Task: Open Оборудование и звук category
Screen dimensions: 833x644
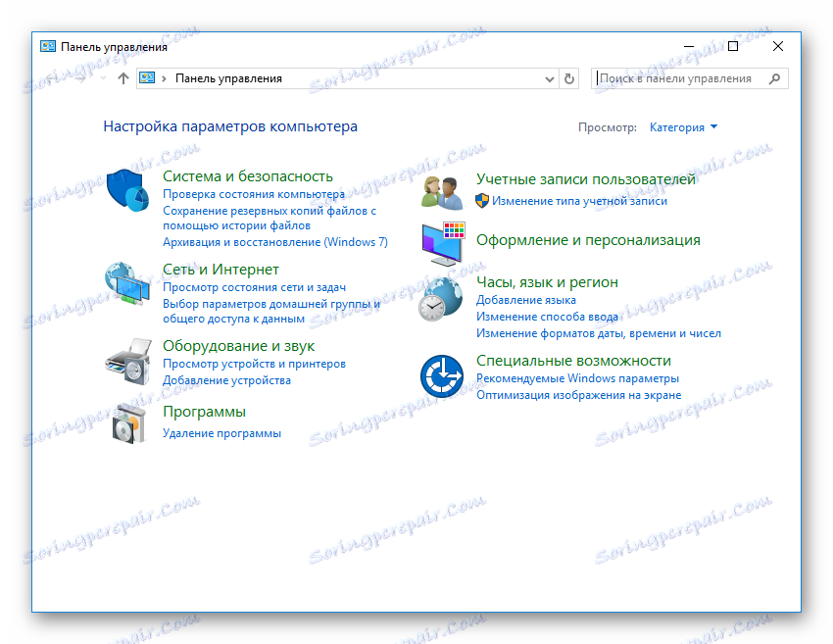Action: (238, 346)
